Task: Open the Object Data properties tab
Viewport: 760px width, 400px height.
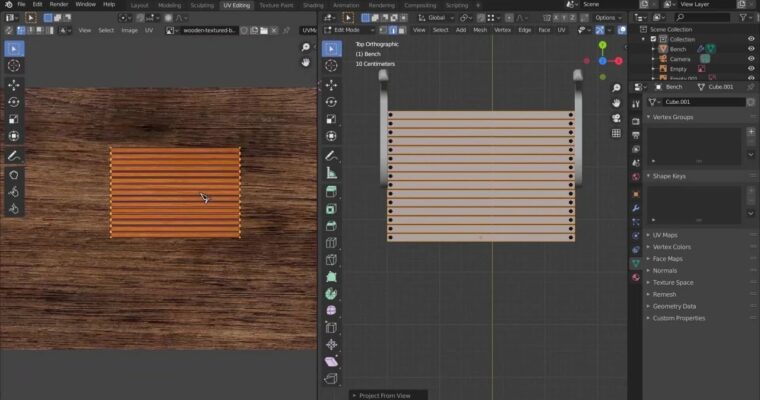Action: coord(636,263)
